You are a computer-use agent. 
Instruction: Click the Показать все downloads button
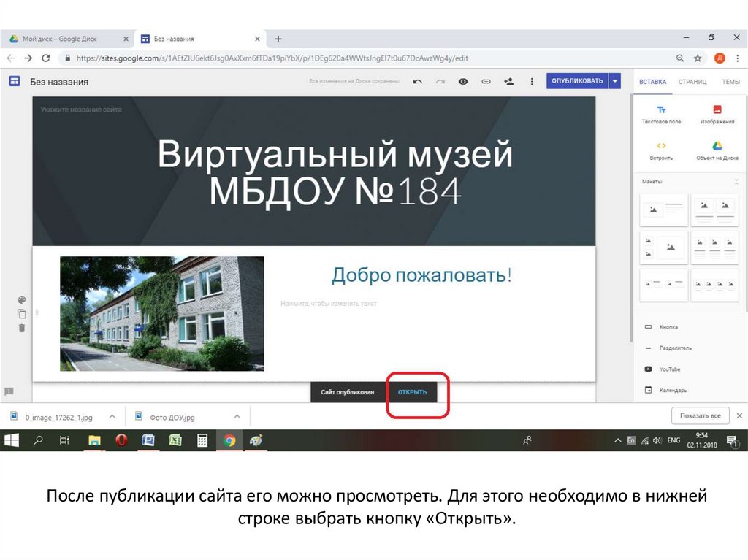[x=700, y=416]
